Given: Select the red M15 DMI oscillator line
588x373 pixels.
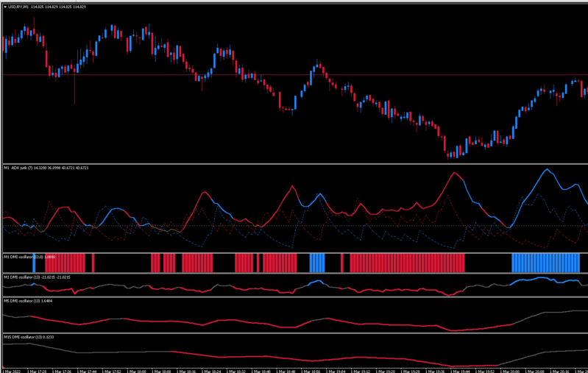Looking at the screenshot, I should (x=334, y=359).
